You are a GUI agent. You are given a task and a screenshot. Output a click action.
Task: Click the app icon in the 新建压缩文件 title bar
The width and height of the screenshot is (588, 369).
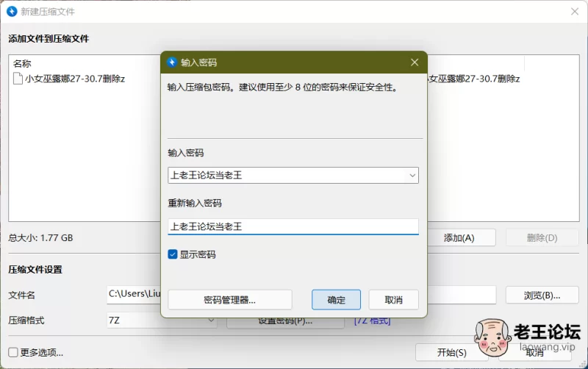[x=12, y=12]
